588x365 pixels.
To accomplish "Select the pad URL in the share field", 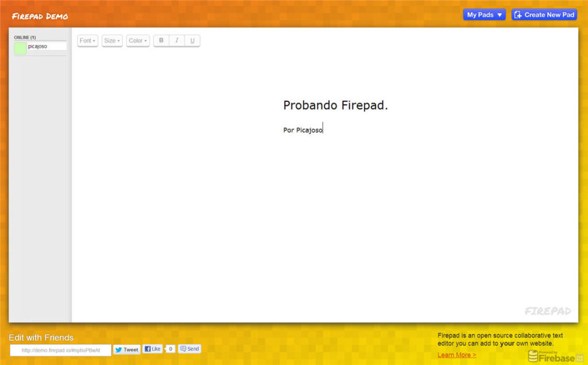I will 60,349.
